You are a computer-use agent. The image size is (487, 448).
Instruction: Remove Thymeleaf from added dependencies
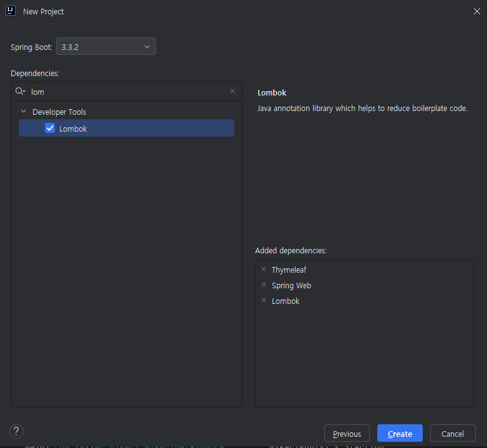pos(264,269)
